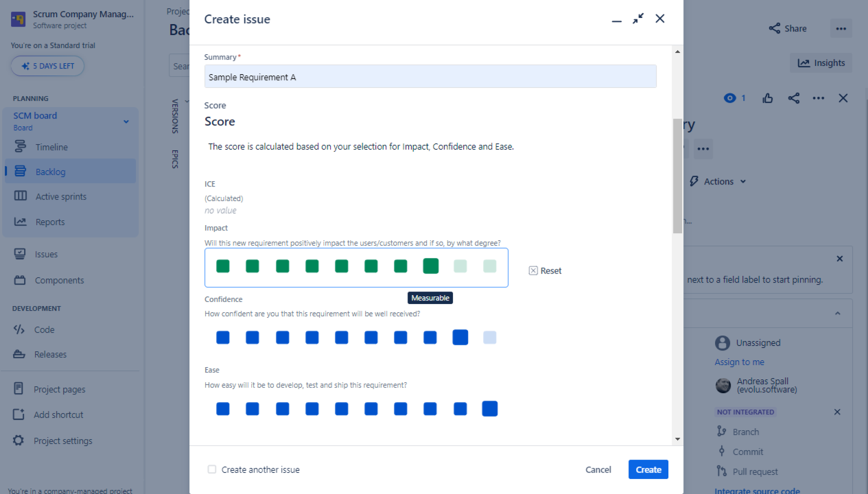Minimize the Create issue dialog
Screen dimensions: 868x494
click(617, 20)
